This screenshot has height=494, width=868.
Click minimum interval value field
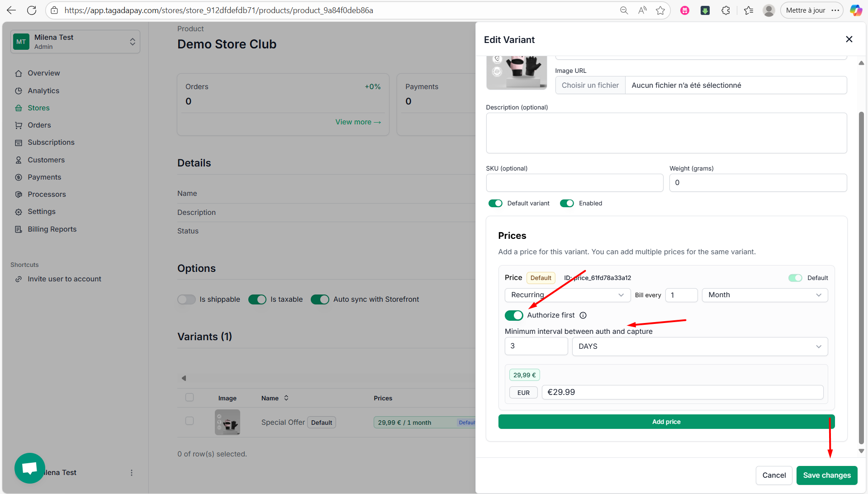coord(536,346)
